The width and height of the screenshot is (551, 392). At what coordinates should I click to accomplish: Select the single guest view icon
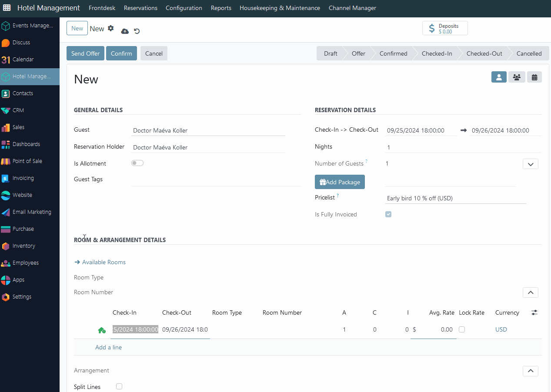point(499,77)
